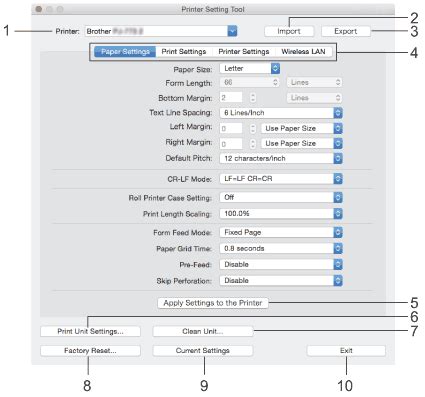This screenshot has width=425, height=397.
Task: Click the Import button
Action: pyautogui.click(x=289, y=31)
